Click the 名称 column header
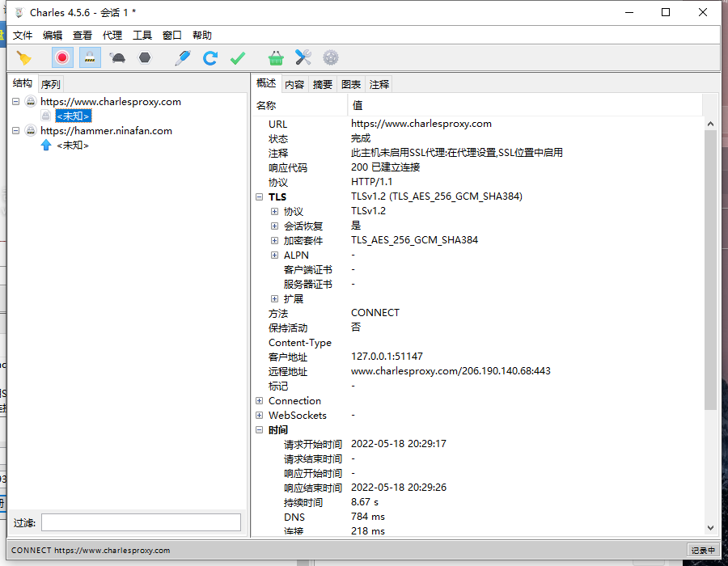This screenshot has width=728, height=566. coord(300,105)
